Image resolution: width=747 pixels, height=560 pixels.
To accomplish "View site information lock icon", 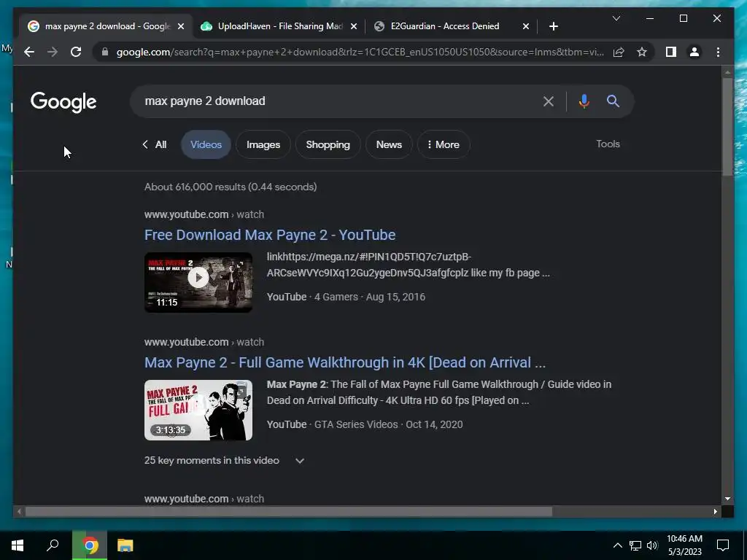I will click(x=105, y=52).
